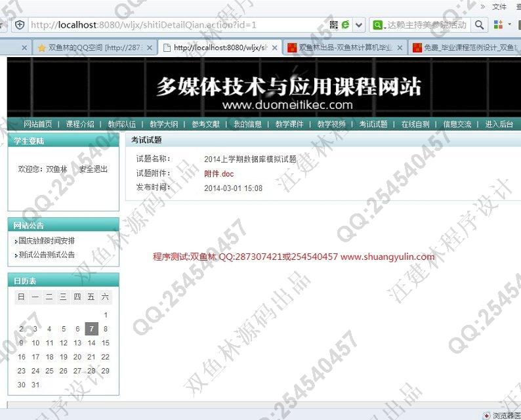Click the exam title 2014上学期数据库模拟试题
The image size is (521, 420).
coord(250,159)
